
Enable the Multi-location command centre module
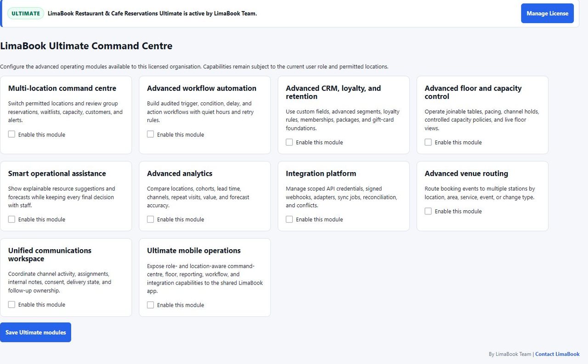tap(12, 134)
